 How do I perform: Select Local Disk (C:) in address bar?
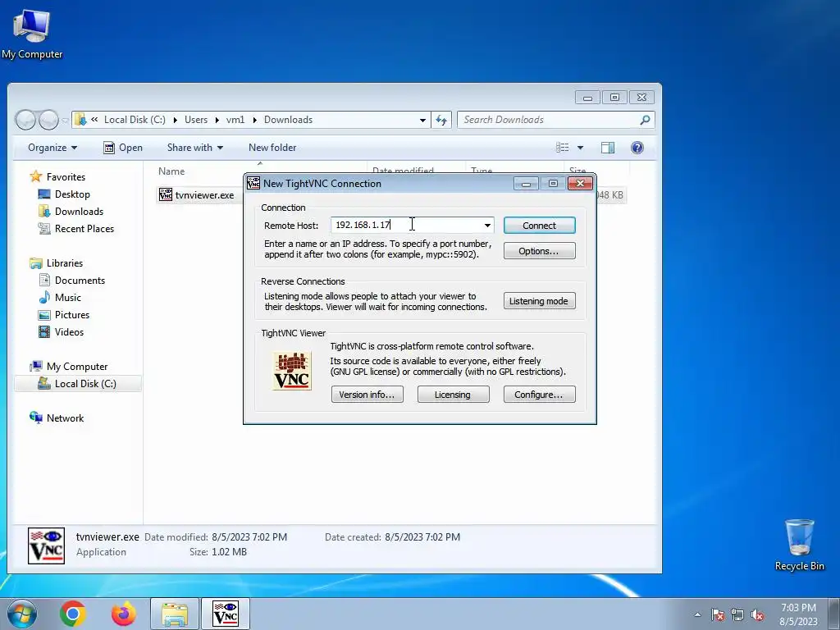point(135,120)
